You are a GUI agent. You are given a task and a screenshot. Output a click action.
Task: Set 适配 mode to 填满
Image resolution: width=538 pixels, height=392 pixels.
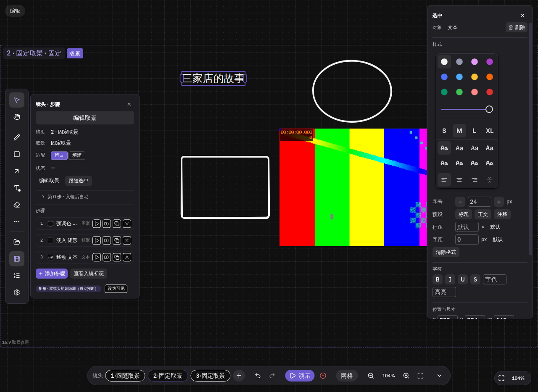[77, 155]
